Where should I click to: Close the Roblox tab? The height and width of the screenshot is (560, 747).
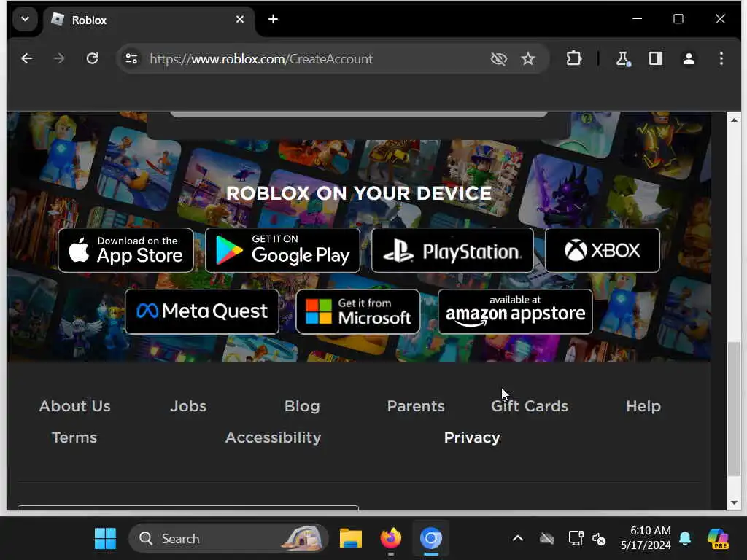coord(240,20)
